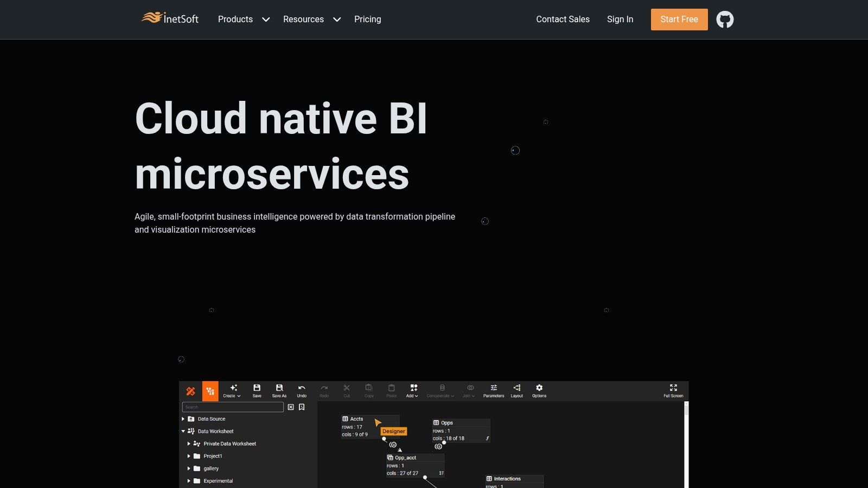Click 'cols : 18 of 18' text
The image size is (868, 488).
tap(449, 439)
